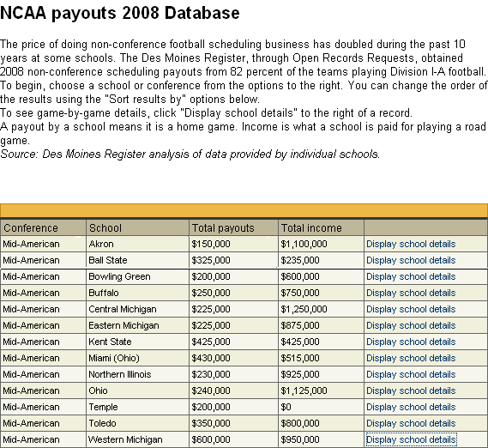Viewport: 488px width, 448px height.
Task: Select the Miami (Ohio) school cell
Action: point(137,358)
